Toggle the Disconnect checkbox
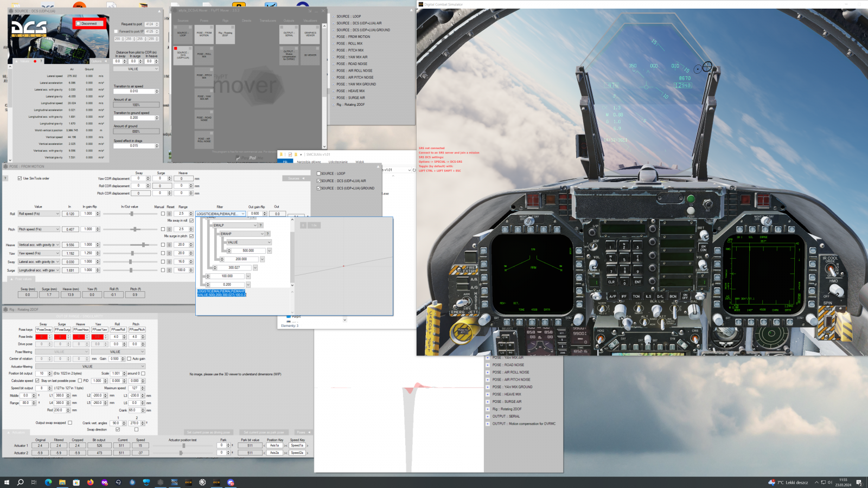 coord(79,23)
